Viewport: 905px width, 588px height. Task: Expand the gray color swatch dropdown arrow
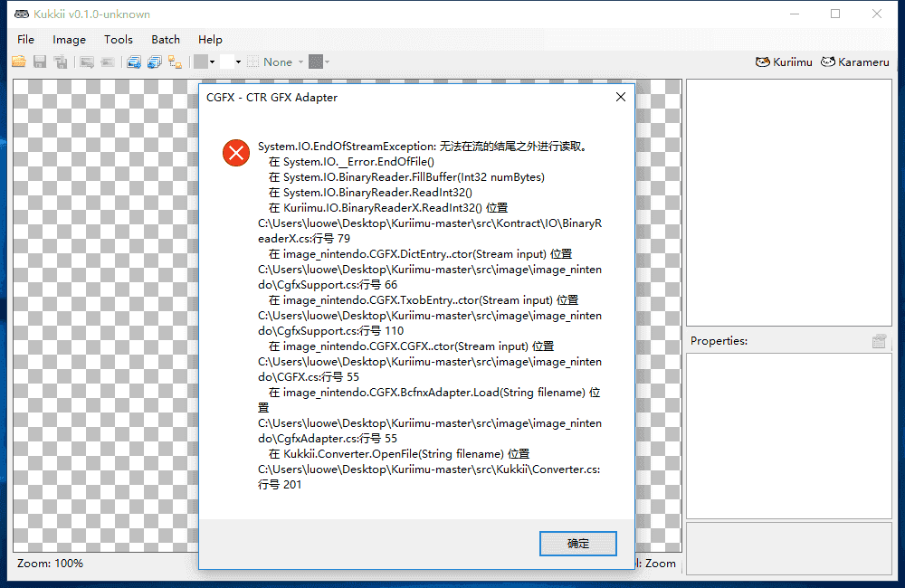coord(213,62)
